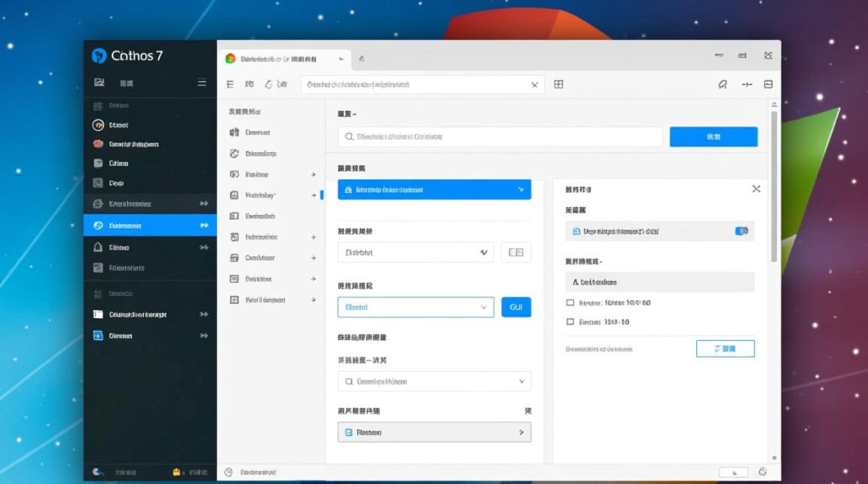Open the new tab with the plus-like button
868x484 pixels.
pos(361,58)
